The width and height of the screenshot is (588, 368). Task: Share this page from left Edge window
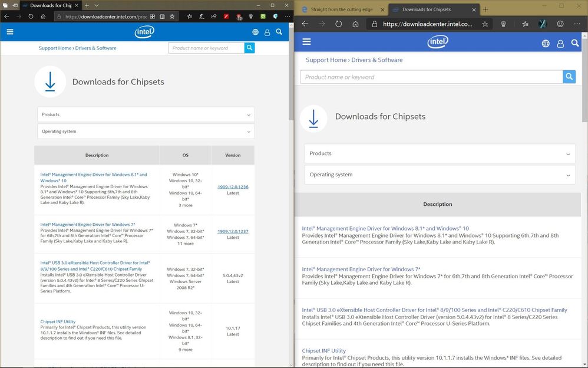tap(214, 17)
